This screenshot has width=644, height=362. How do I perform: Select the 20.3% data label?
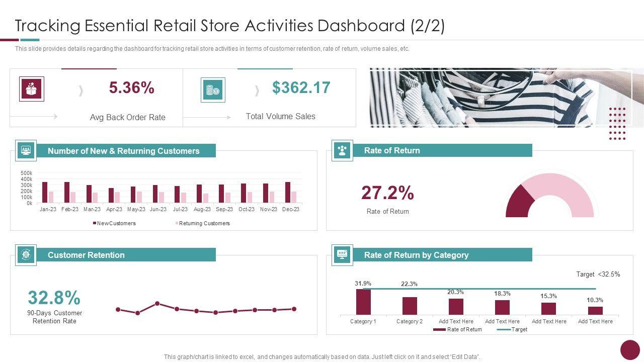456,292
